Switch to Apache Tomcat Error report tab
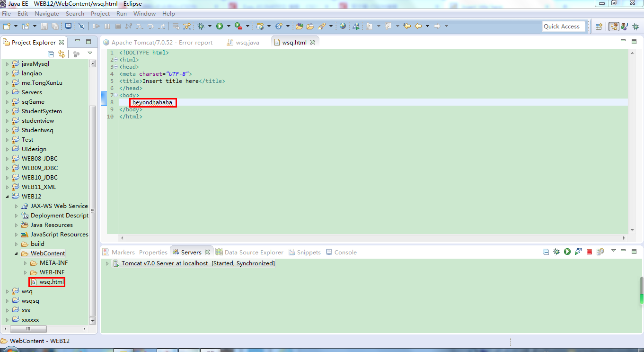This screenshot has width=644, height=352. click(158, 42)
